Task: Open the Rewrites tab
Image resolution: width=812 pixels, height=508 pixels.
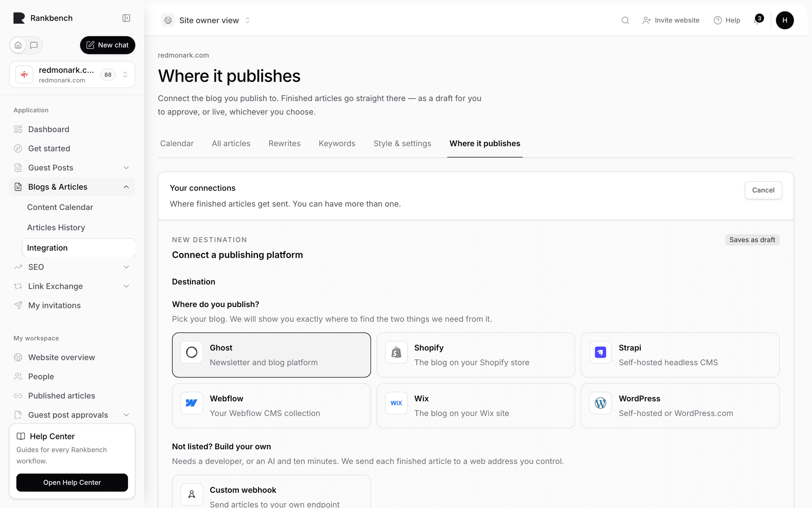Action: (285, 143)
